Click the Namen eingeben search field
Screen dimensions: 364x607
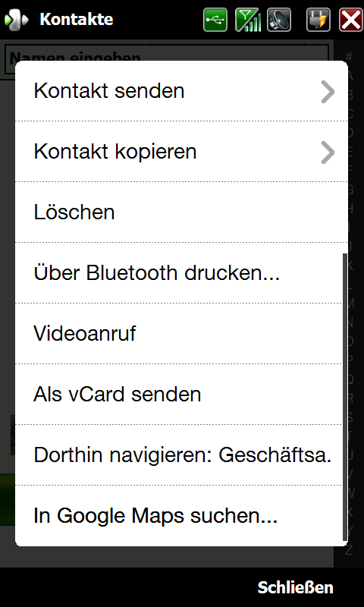pyautogui.click(x=167, y=52)
